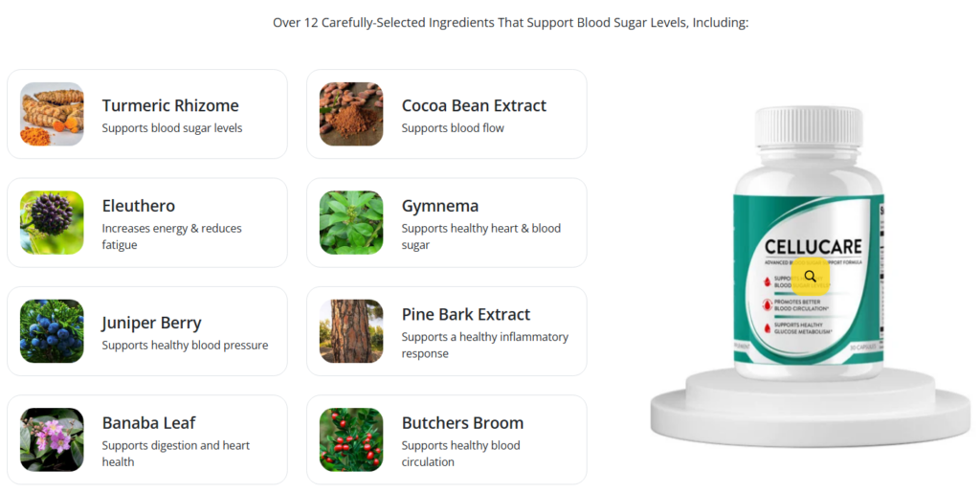
Task: Click the Eleuthero heading text
Action: point(139,206)
